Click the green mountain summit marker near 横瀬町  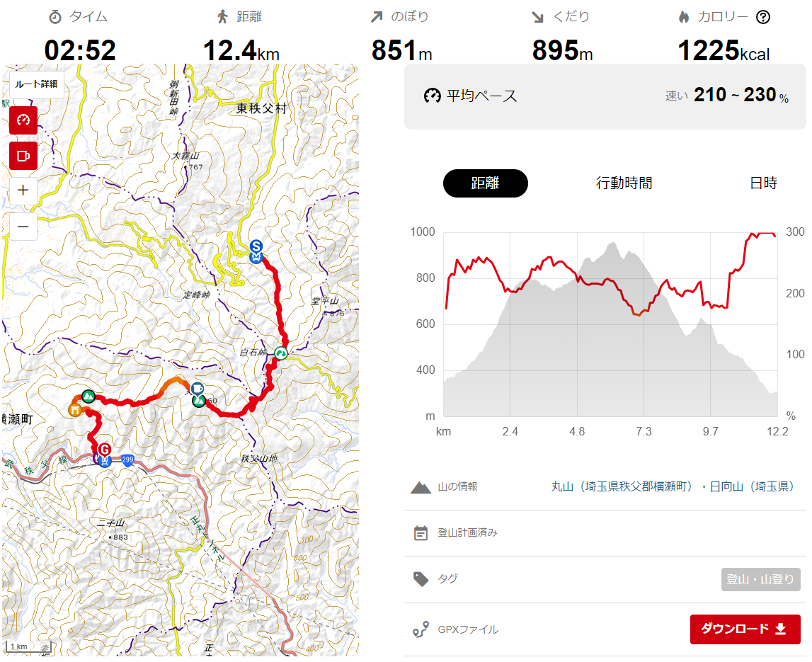pos(88,396)
